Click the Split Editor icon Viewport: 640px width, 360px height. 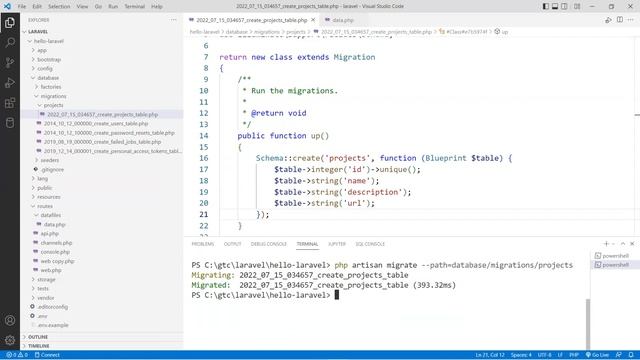(x=620, y=20)
